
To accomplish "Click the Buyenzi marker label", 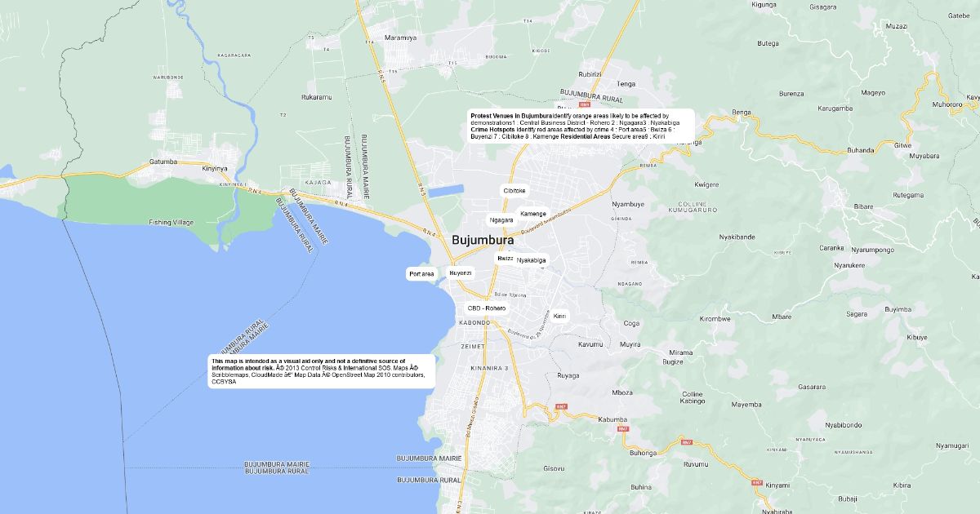I will pyautogui.click(x=461, y=273).
